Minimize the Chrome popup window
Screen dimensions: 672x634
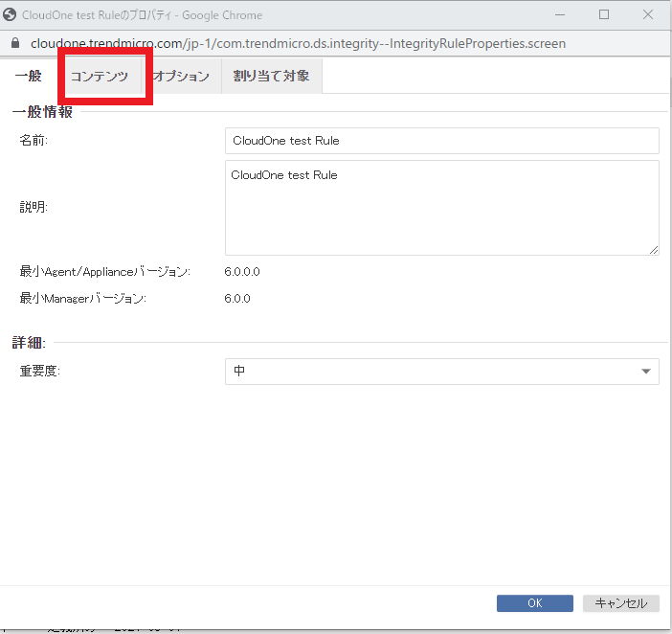560,15
